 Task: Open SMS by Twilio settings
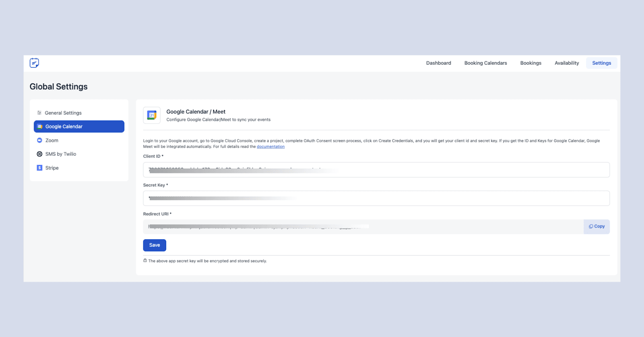[79, 154]
